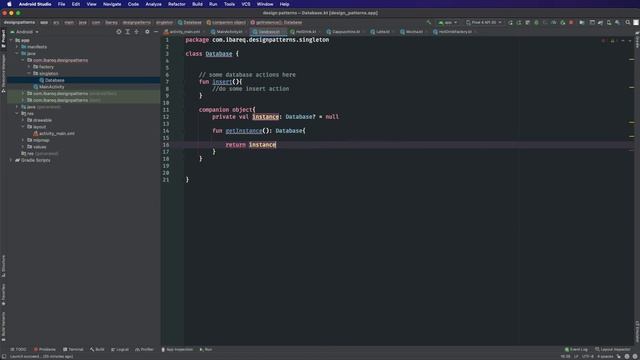
Task: Open the Logcat tool window
Action: (x=120, y=349)
